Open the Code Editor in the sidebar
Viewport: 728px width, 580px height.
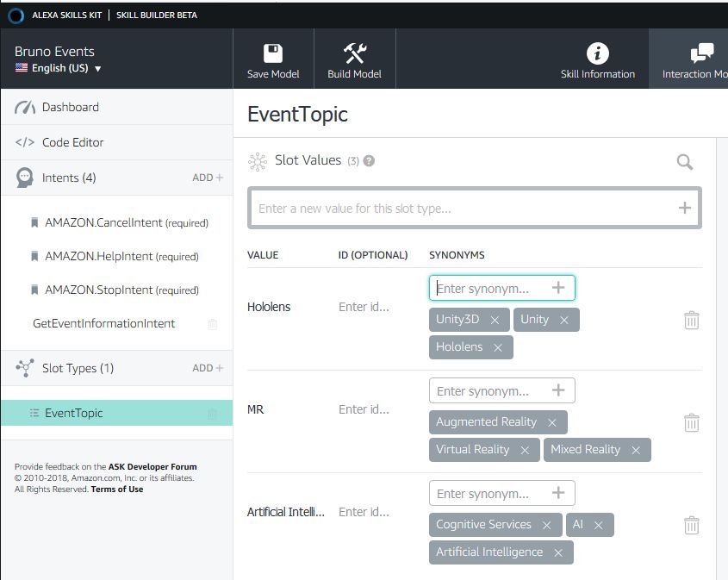[x=72, y=142]
